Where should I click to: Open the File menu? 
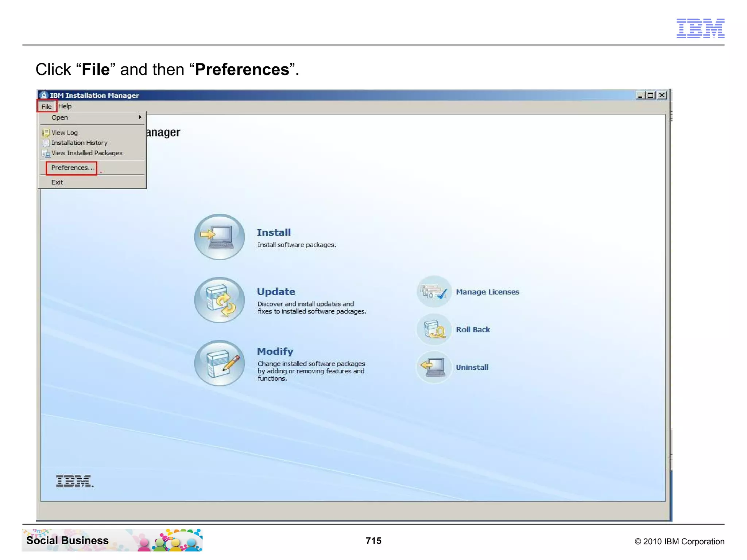(46, 106)
